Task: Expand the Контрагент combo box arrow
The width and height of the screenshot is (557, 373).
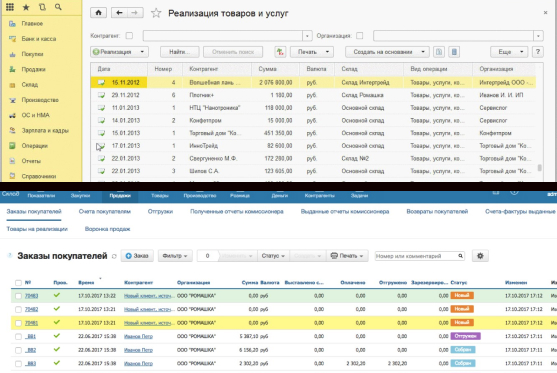Action: click(x=307, y=36)
